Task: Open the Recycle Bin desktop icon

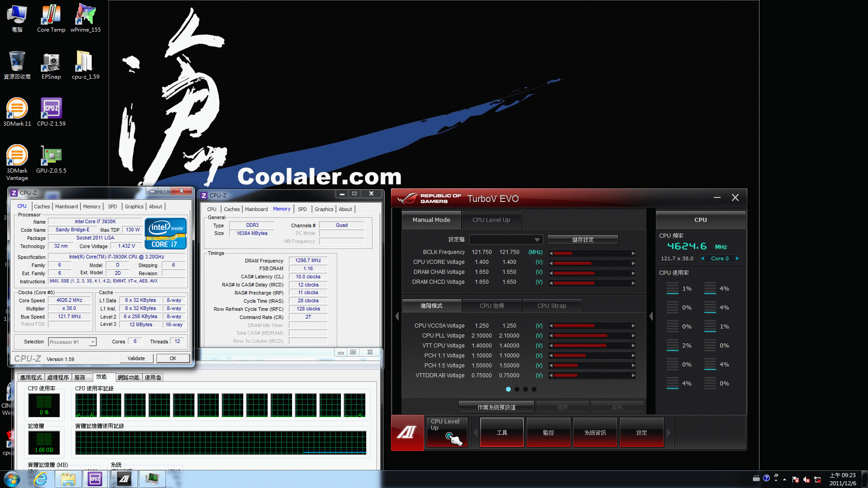Action: click(17, 66)
